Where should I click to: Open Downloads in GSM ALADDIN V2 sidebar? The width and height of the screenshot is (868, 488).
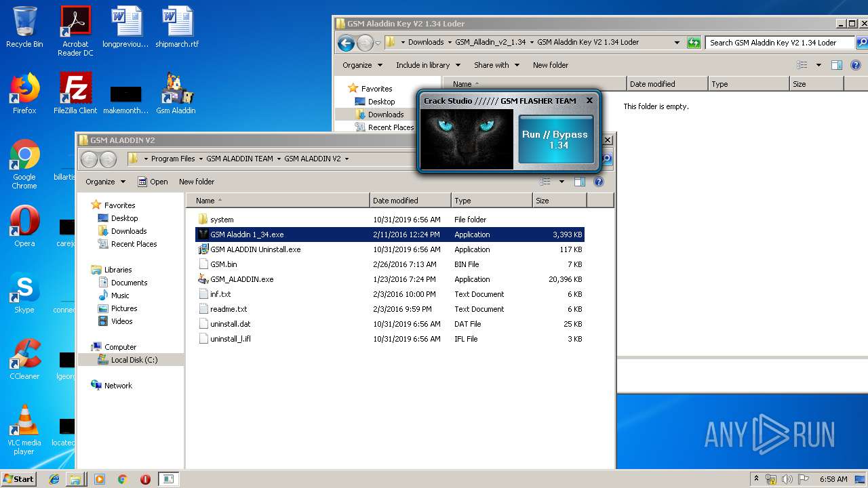[x=129, y=231]
